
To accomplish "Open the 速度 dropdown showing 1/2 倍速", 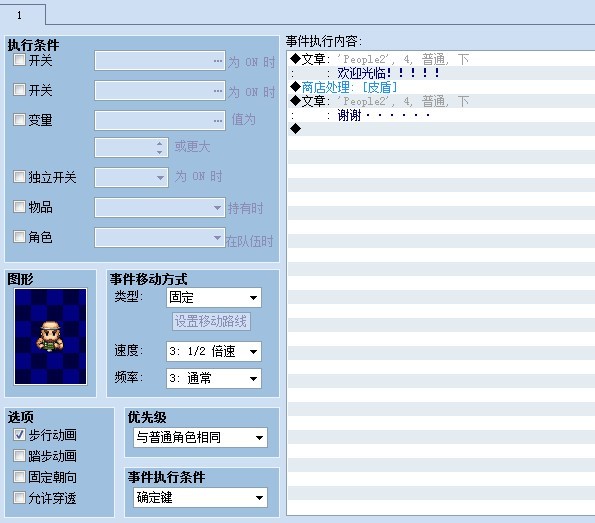I will tap(214, 351).
